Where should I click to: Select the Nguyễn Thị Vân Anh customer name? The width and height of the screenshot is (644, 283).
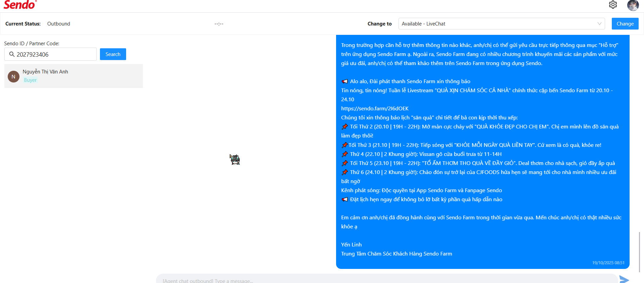point(45,72)
